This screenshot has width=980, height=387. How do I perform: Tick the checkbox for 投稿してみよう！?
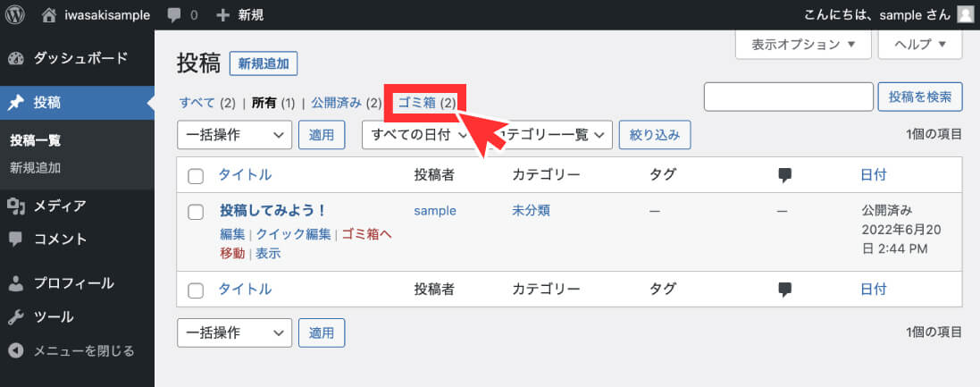point(196,212)
